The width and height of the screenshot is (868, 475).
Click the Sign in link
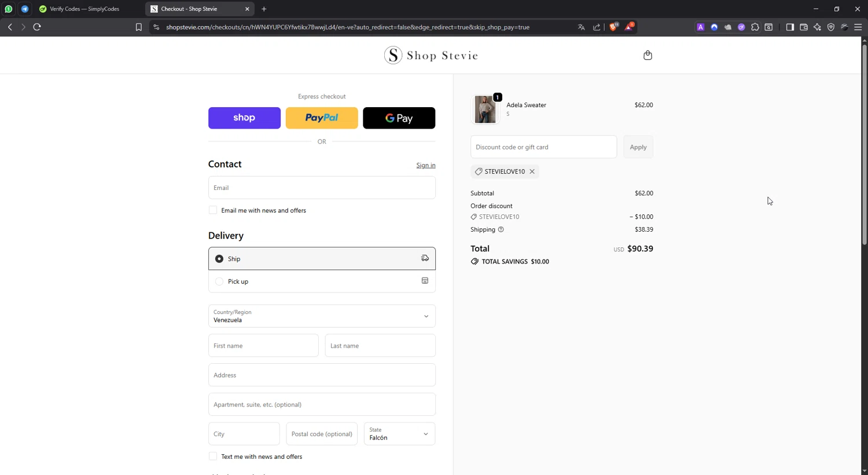click(x=426, y=165)
